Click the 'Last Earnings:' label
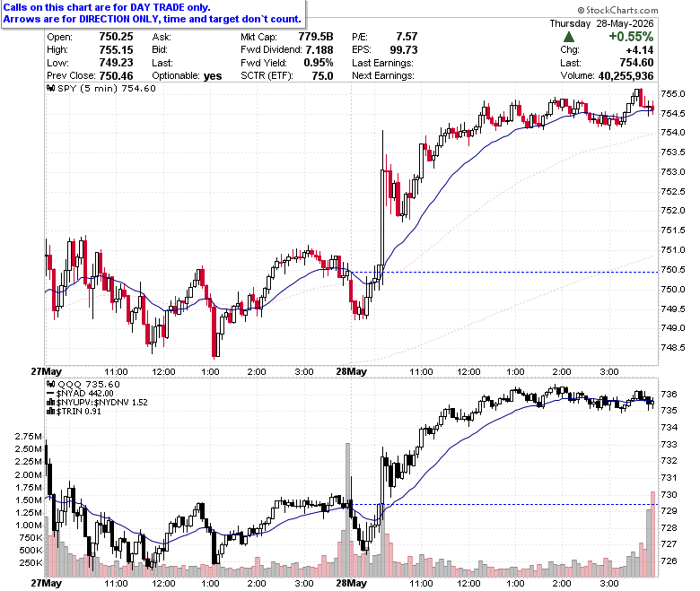Viewport: 700px width, 591px height. [x=382, y=63]
